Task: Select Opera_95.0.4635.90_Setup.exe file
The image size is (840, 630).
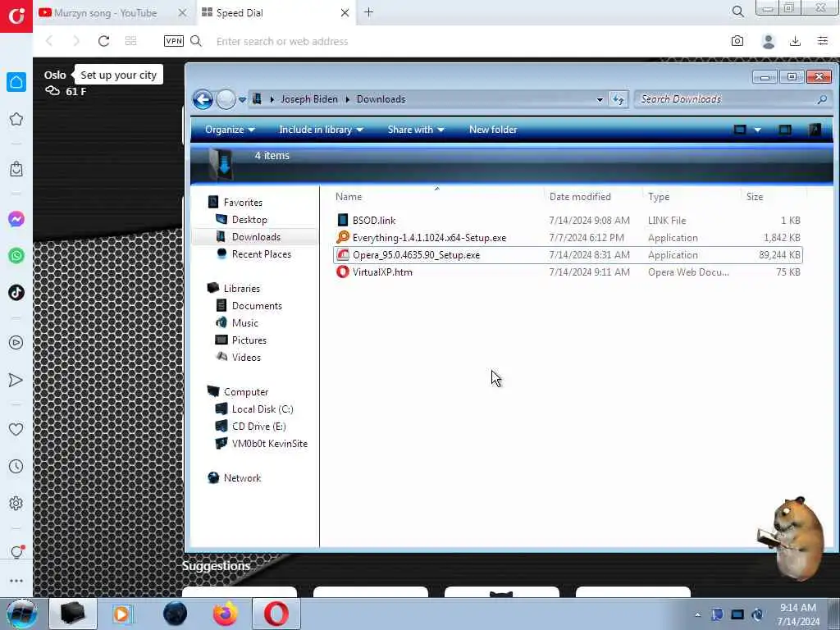Action: click(416, 254)
